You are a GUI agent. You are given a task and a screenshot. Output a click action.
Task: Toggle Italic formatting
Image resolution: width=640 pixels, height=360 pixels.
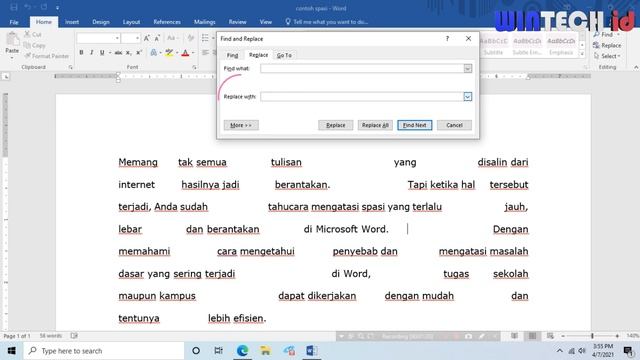[x=91, y=53]
